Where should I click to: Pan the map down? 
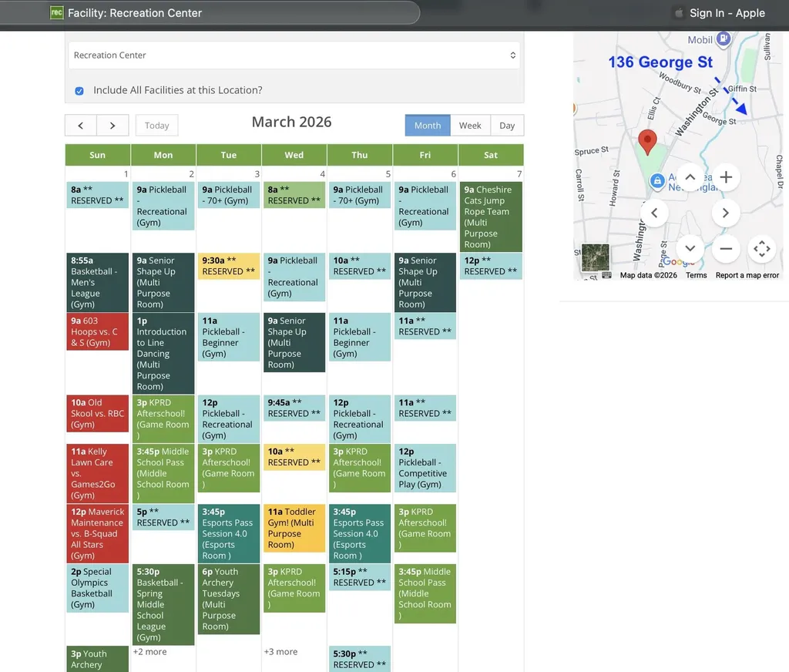(690, 248)
